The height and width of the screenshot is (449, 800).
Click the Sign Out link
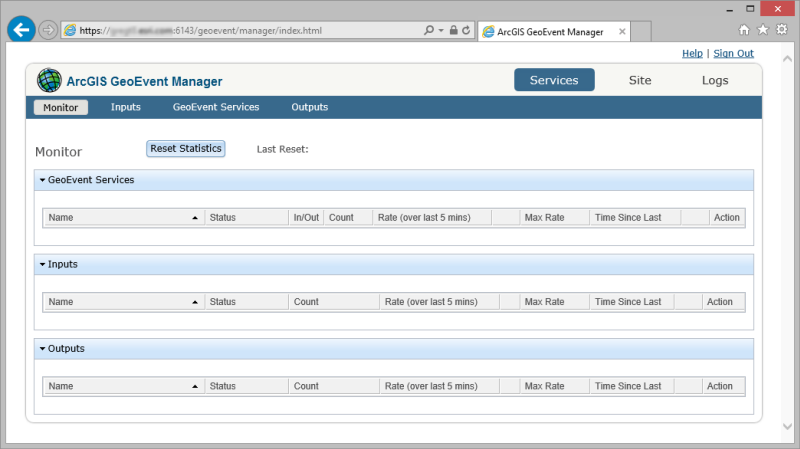click(x=733, y=53)
